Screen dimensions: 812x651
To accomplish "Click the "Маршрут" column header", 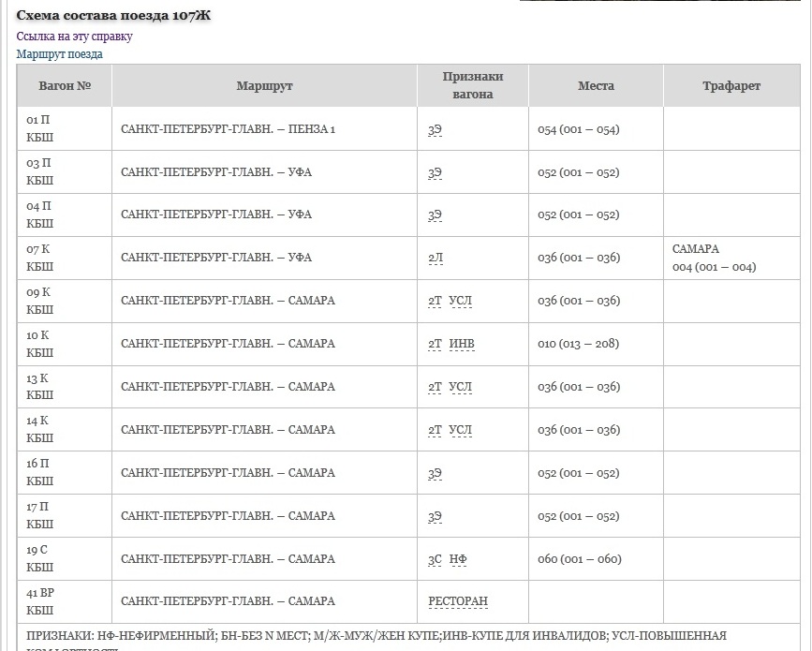I will click(x=264, y=86).
